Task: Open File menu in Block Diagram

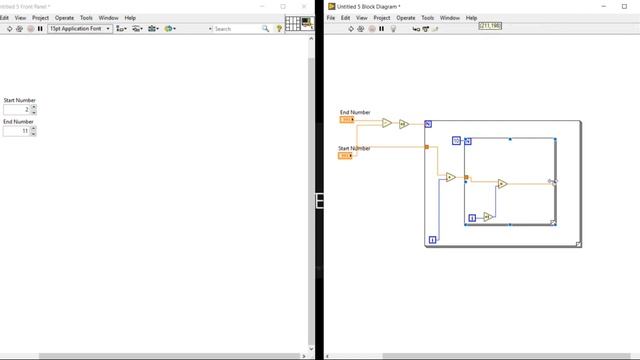Action: (x=331, y=18)
